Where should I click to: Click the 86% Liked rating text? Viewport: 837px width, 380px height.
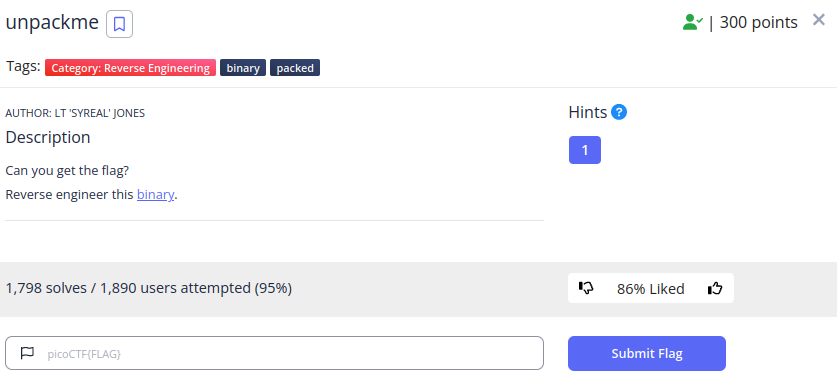point(650,289)
